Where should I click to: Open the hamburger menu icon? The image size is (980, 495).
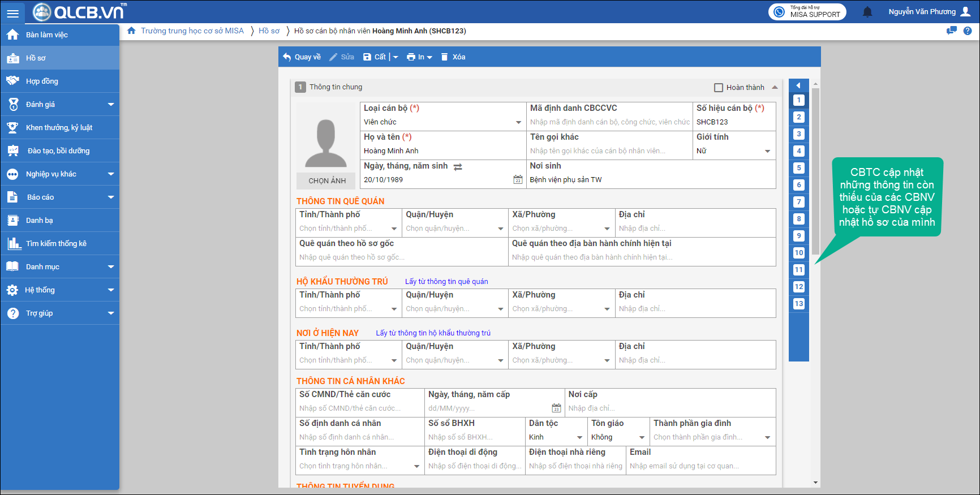click(12, 12)
